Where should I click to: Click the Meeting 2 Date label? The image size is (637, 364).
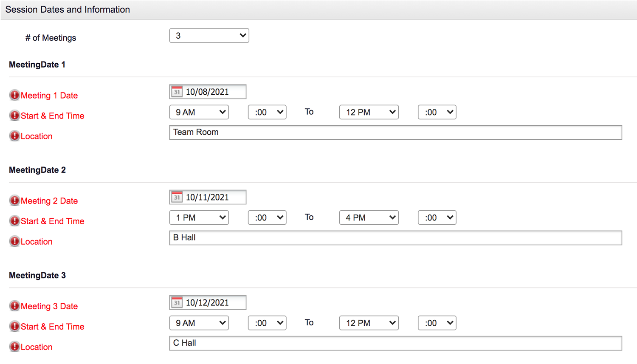tap(49, 201)
